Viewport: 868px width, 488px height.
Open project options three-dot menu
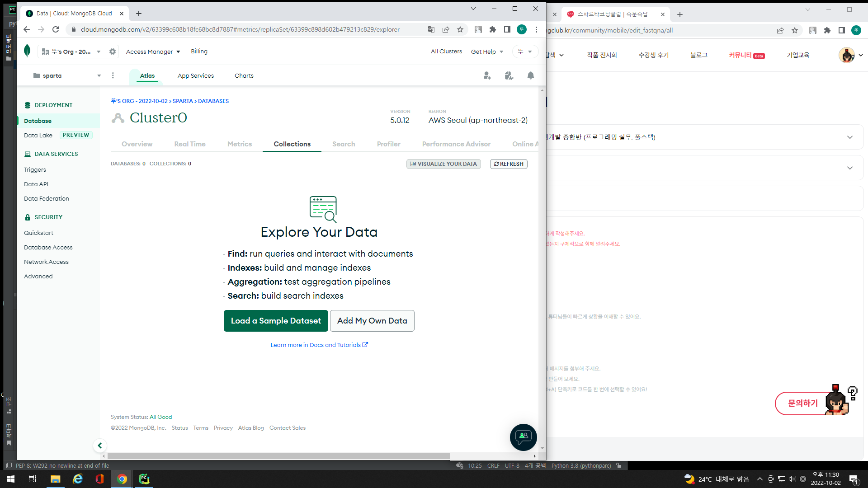tap(113, 75)
